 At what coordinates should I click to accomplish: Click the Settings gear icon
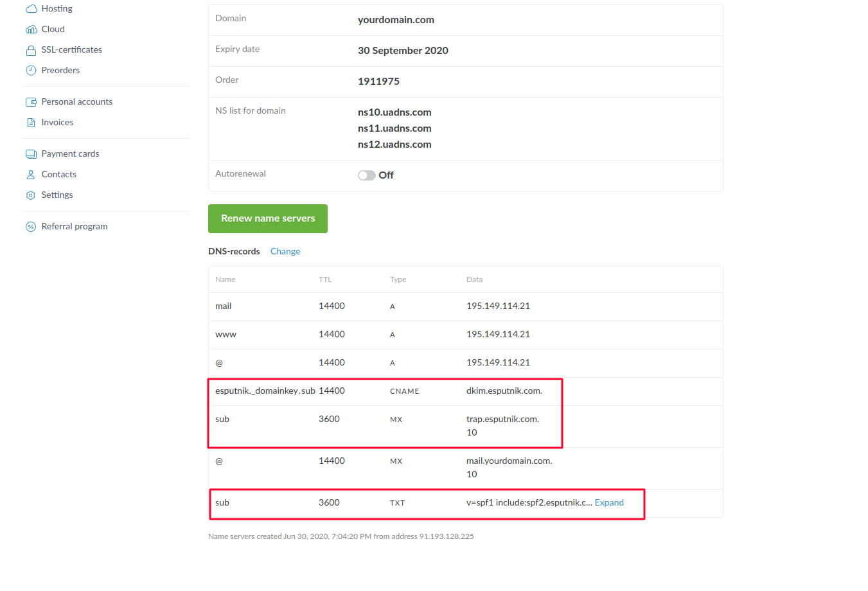tap(31, 195)
